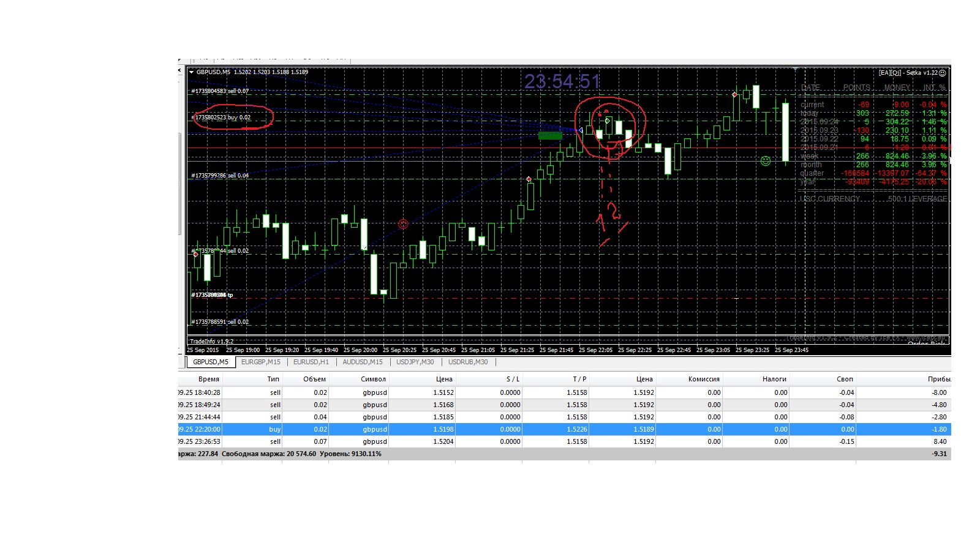Click take profit value 1.5226
Image resolution: width=980 pixels, height=551 pixels.
576,429
